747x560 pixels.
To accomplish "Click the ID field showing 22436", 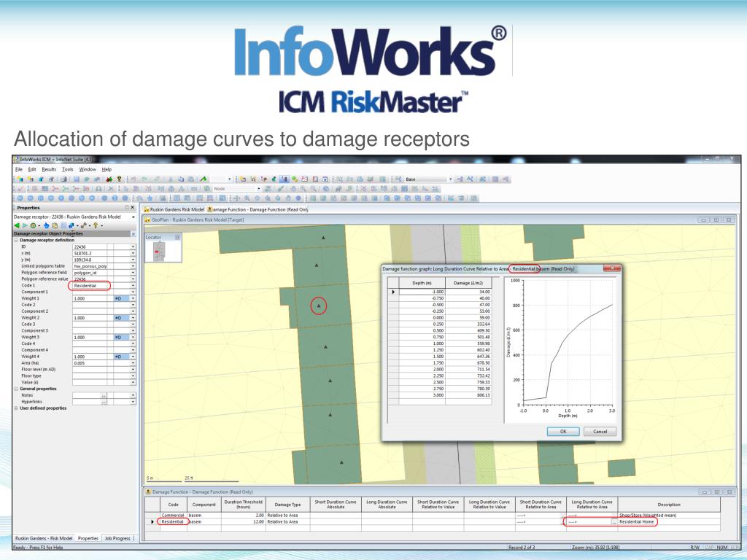I will click(x=90, y=247).
